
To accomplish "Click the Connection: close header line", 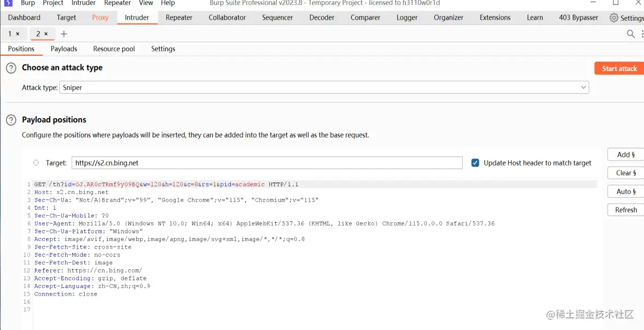I will (66, 294).
